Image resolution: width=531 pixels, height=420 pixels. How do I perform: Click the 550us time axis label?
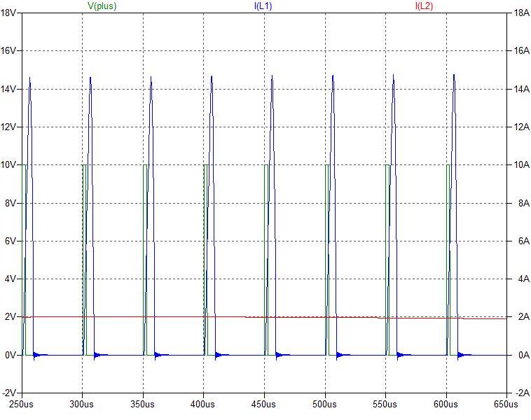point(385,404)
